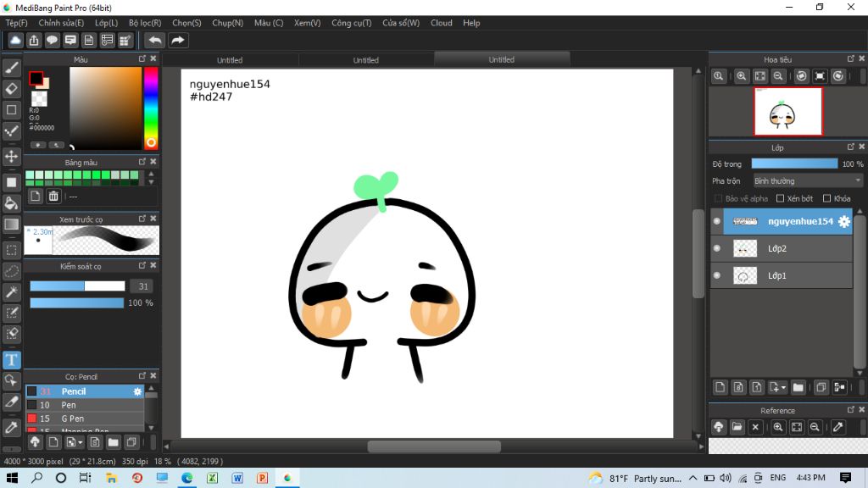Click the brush list down arrow
Viewport: 868px width, 488px height.
pyautogui.click(x=151, y=428)
